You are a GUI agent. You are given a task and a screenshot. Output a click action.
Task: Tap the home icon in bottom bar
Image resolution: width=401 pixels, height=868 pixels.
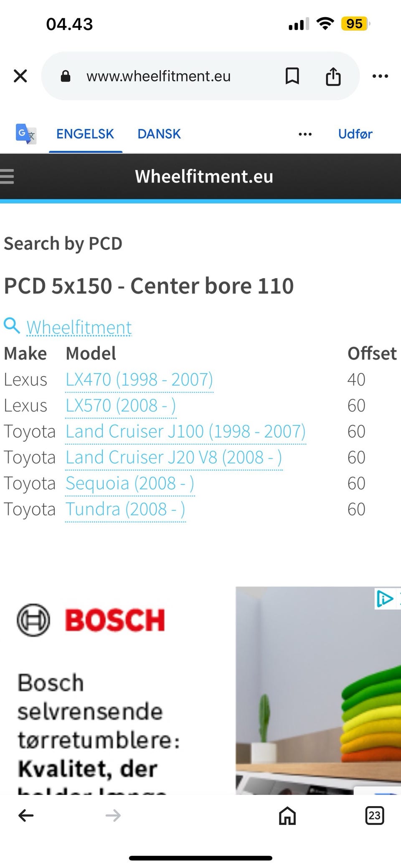pyautogui.click(x=287, y=815)
